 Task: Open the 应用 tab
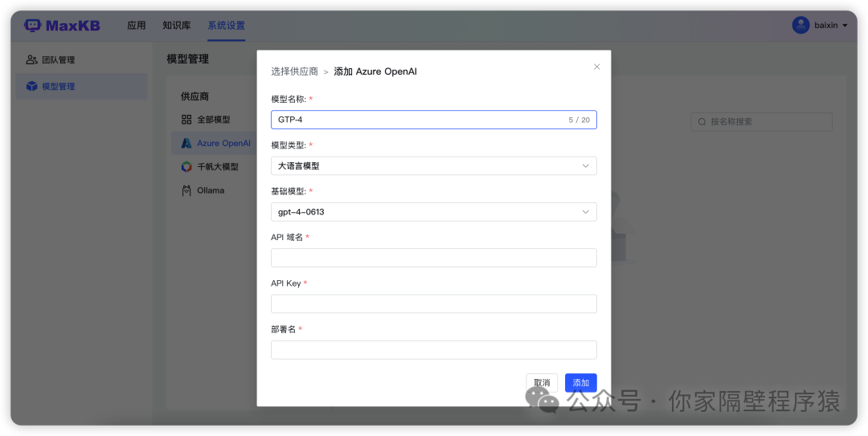[137, 26]
